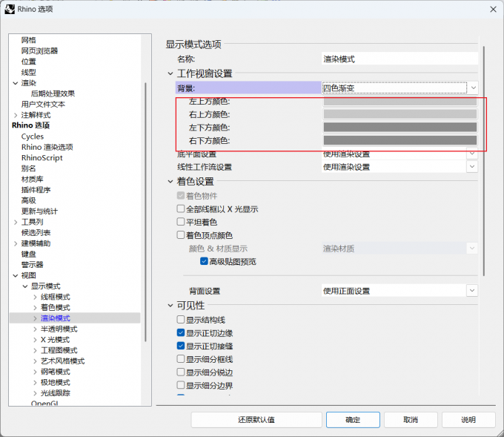Collapse the 渲染 tree node
Image resolution: width=504 pixels, height=437 pixels.
click(x=16, y=83)
